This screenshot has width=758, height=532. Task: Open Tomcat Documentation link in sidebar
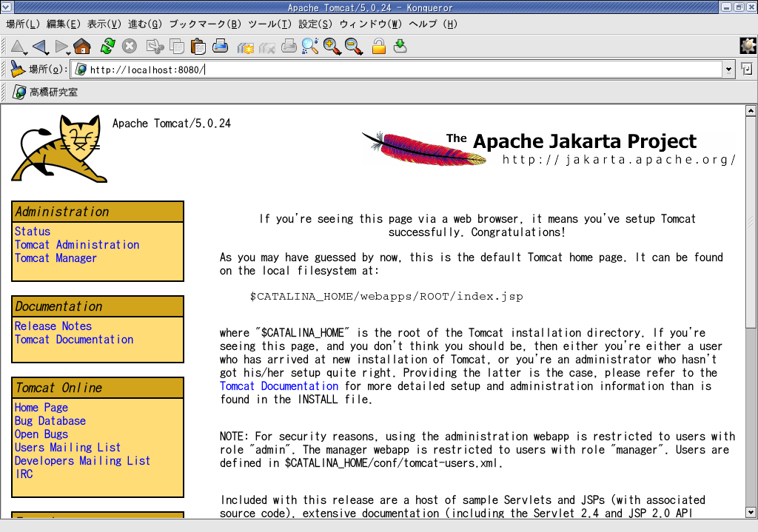(x=74, y=340)
